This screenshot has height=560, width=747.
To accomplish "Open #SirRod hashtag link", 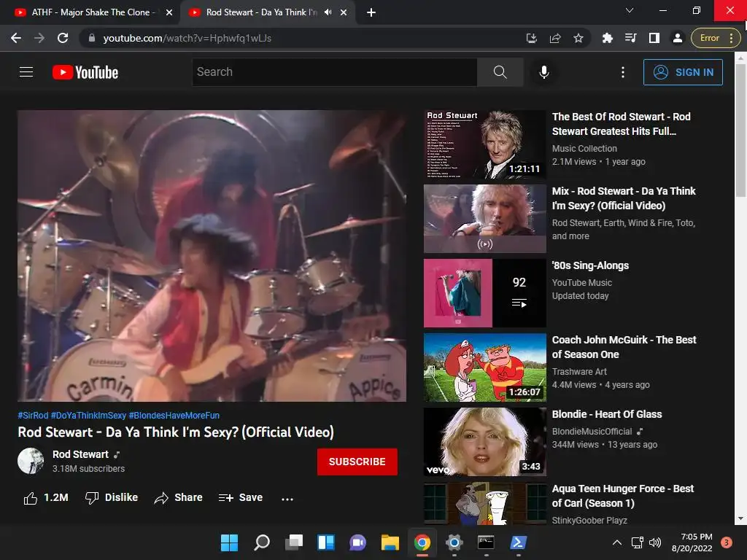I will [33, 415].
